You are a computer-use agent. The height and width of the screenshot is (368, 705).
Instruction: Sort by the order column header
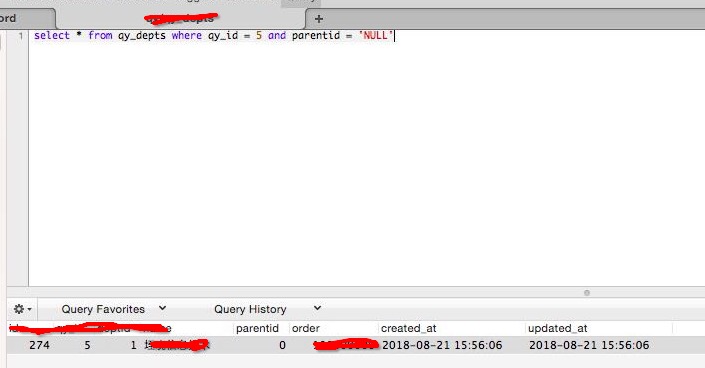pos(306,328)
